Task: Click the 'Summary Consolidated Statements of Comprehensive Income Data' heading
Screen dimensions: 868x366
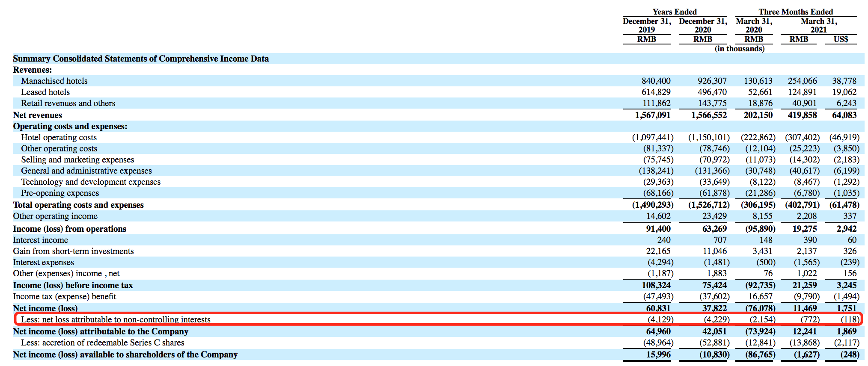Action: (x=141, y=59)
